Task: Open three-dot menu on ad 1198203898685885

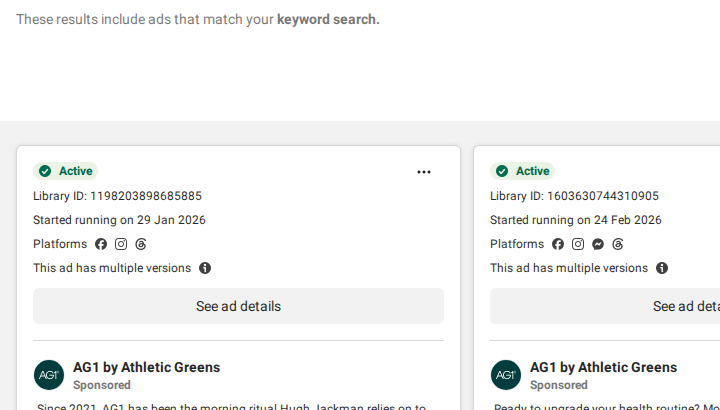Action: click(x=424, y=172)
